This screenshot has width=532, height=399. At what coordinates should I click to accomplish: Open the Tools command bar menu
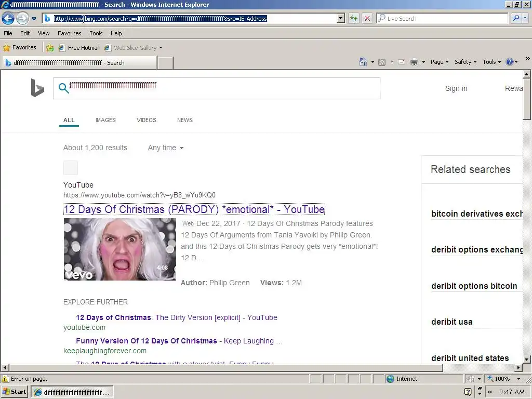[x=491, y=62]
